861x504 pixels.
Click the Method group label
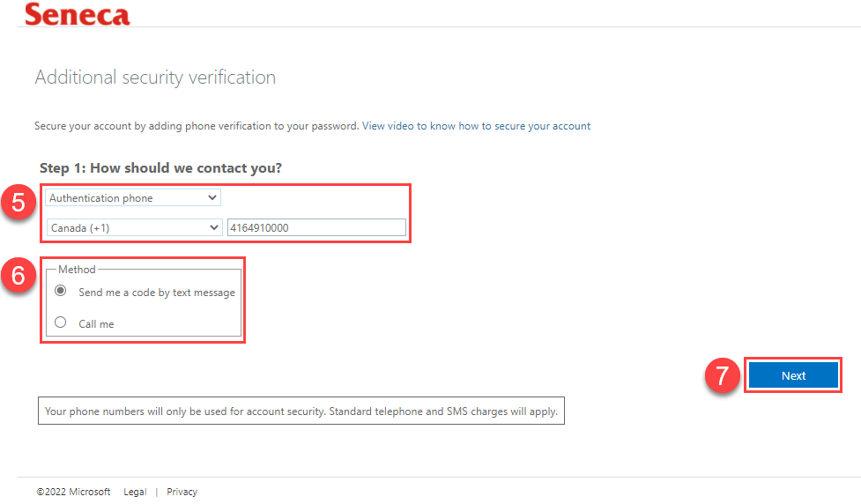(77, 270)
